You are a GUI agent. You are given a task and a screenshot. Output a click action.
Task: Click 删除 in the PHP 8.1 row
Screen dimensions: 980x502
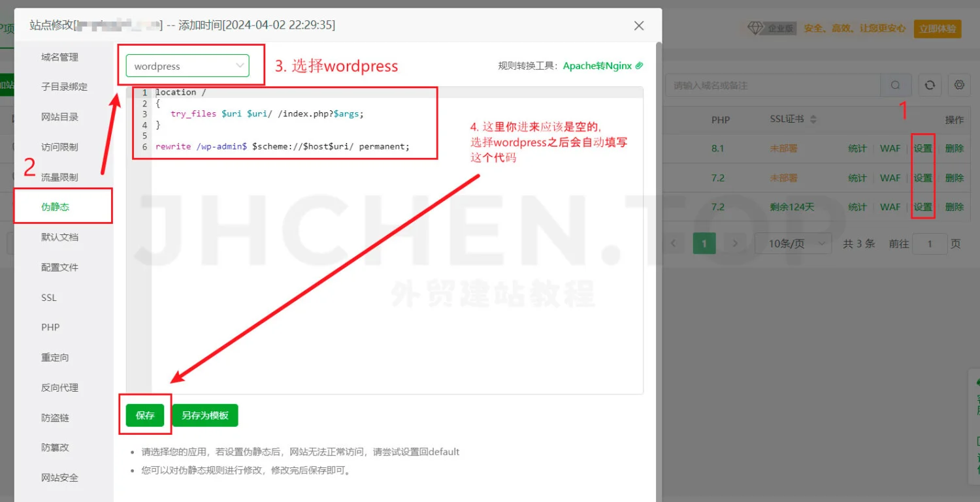[955, 148]
